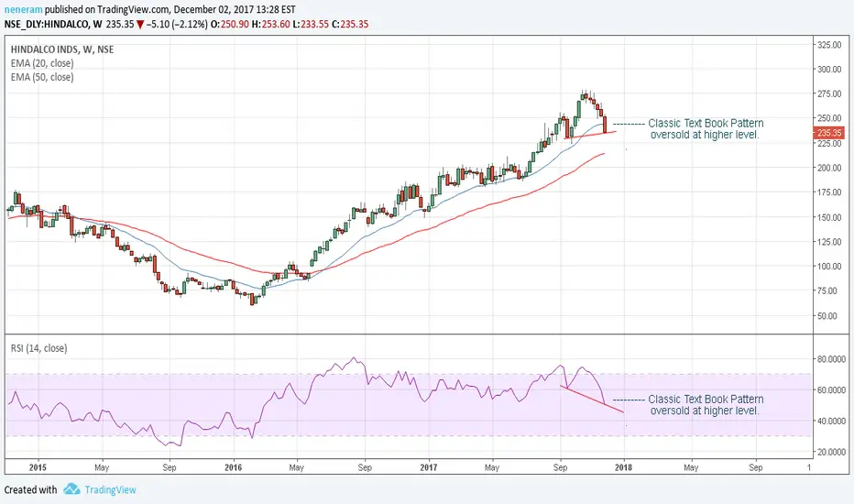Click the red down-arrow price change indicator
Screen dimensions: 854x504
(x=140, y=24)
